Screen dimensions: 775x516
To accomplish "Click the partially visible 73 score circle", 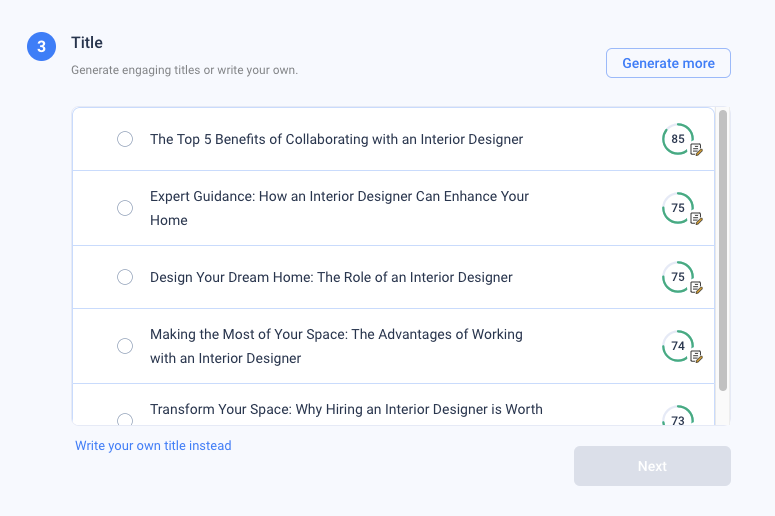I will click(x=678, y=416).
